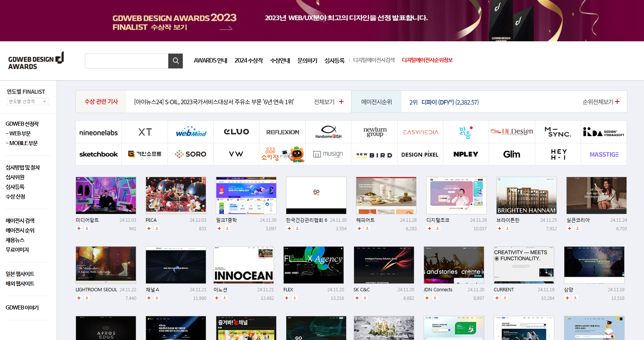Click the download icon under PECA
Image resolution: width=644 pixels, height=340 pixels.
point(157,228)
